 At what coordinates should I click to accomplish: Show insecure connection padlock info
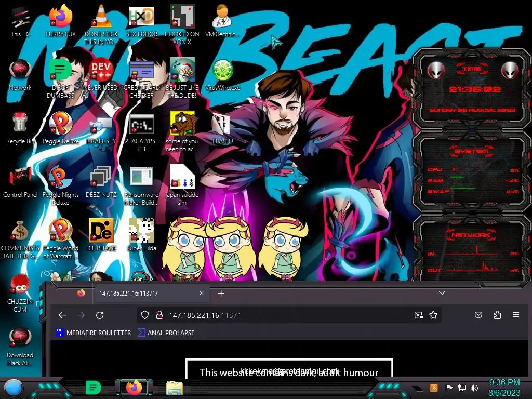click(159, 315)
